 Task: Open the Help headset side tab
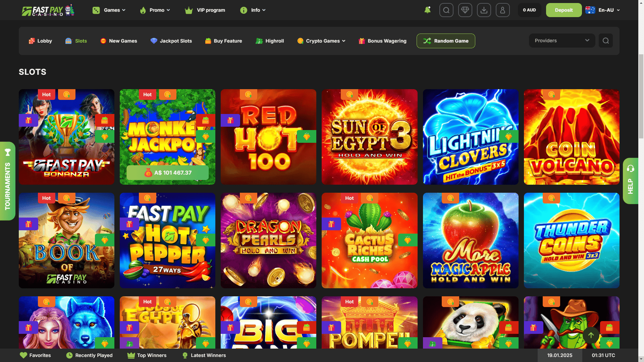[630, 181]
